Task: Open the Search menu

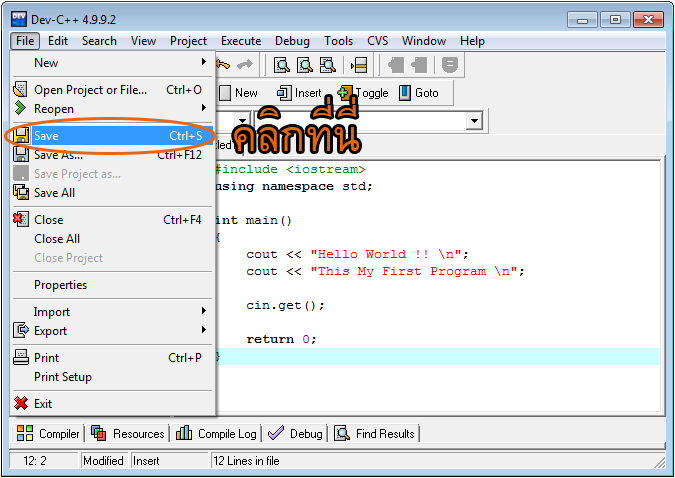Action: 99,41
